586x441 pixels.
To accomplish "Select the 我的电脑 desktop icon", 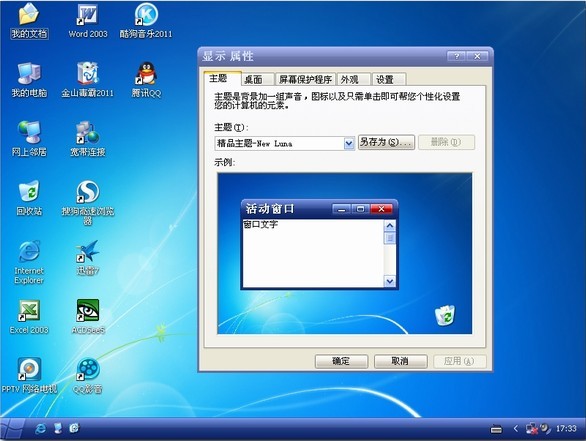I will click(x=29, y=80).
